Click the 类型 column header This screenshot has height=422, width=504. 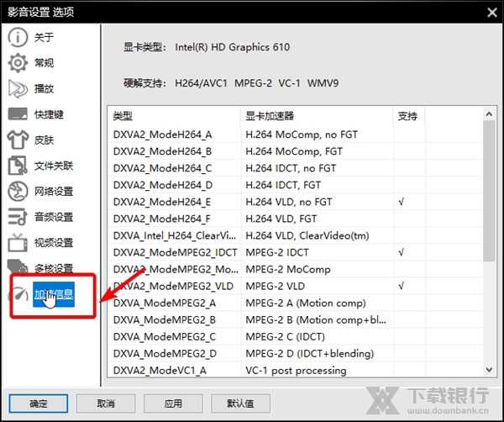pos(174,116)
